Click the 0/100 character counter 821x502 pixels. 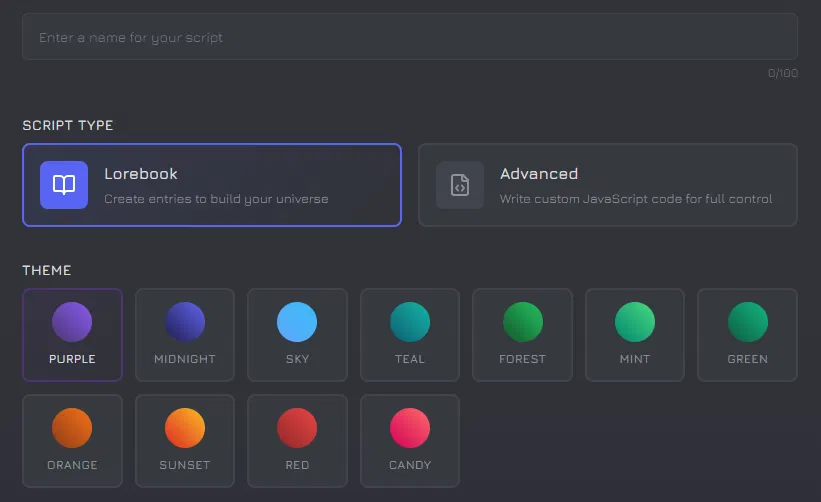pyautogui.click(x=783, y=73)
